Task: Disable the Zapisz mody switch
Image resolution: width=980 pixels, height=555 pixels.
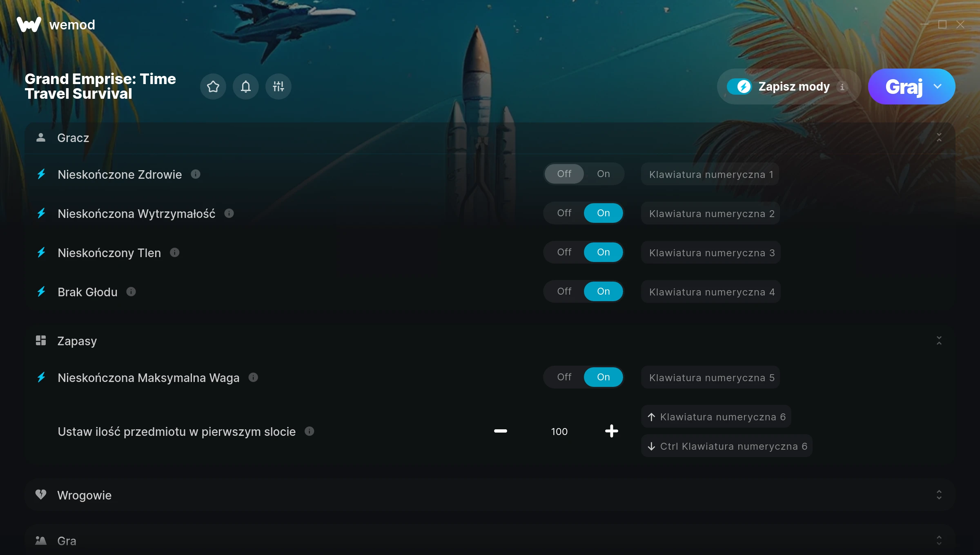Action: (x=739, y=87)
